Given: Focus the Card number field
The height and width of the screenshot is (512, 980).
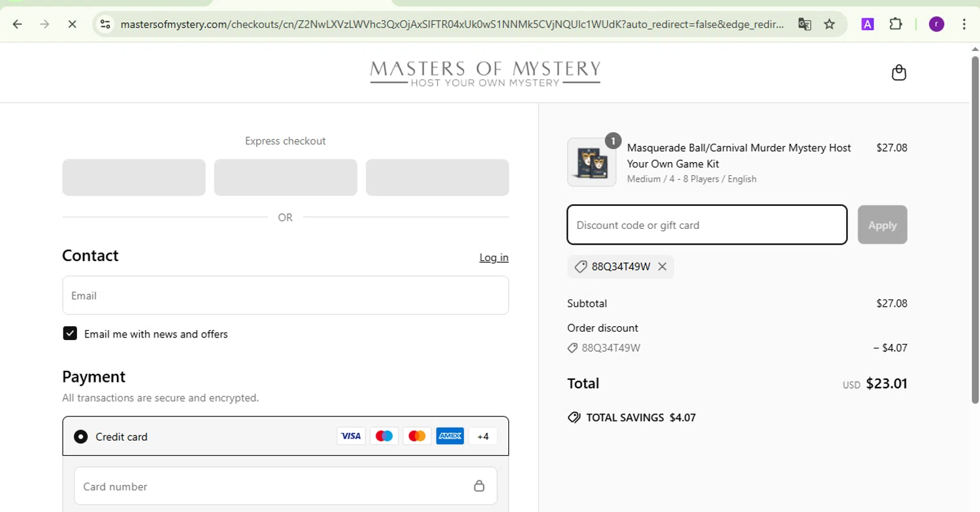Looking at the screenshot, I should 286,486.
